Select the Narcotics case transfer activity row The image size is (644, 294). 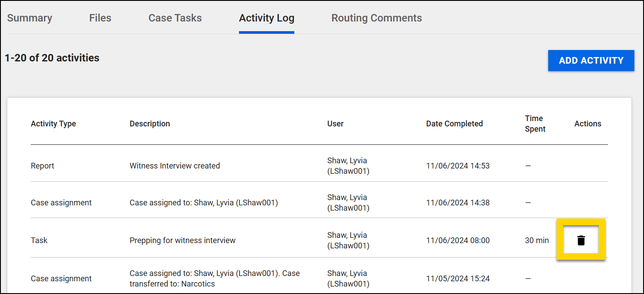(214, 278)
